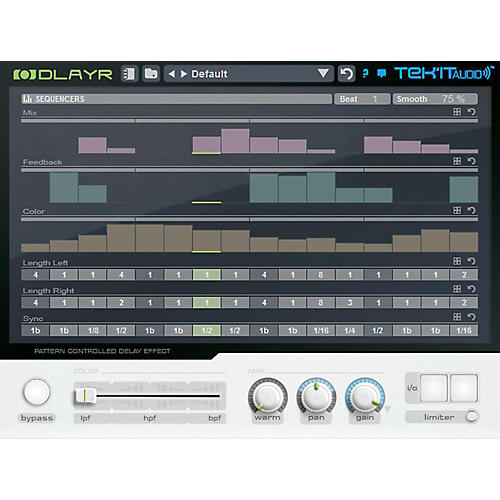Viewport: 500px width, 500px height.
Task: Click the blue speech bubble icon
Action: pyautogui.click(x=381, y=73)
